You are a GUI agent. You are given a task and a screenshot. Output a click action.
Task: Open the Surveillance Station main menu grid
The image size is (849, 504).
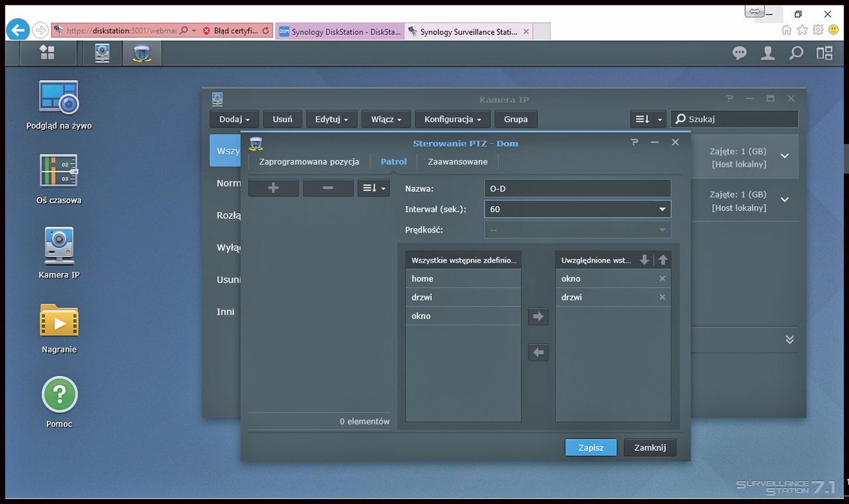point(47,52)
